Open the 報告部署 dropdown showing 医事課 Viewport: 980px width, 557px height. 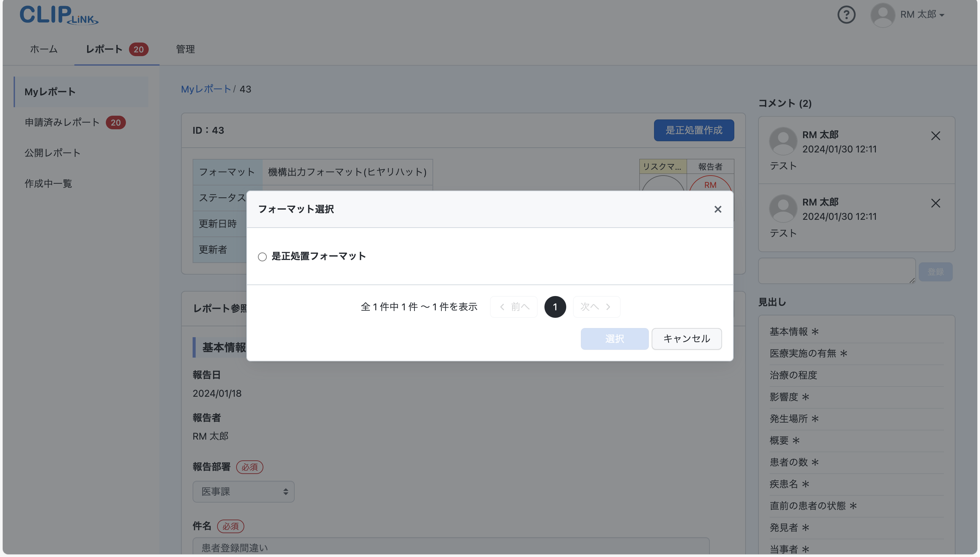[x=243, y=492]
